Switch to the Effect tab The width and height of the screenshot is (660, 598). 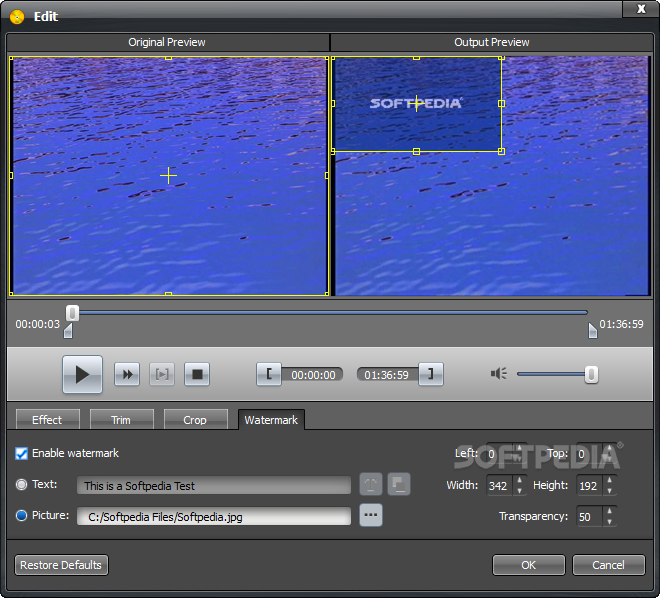tap(48, 420)
